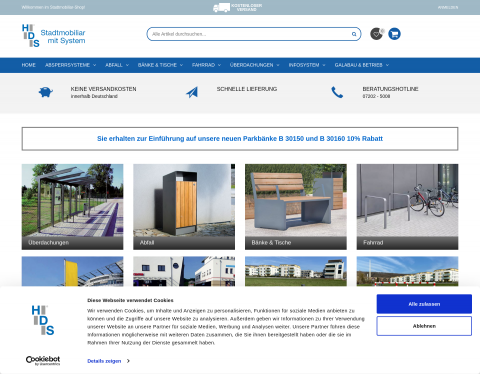
Task: Open ABFALL menu item
Action: pos(114,65)
